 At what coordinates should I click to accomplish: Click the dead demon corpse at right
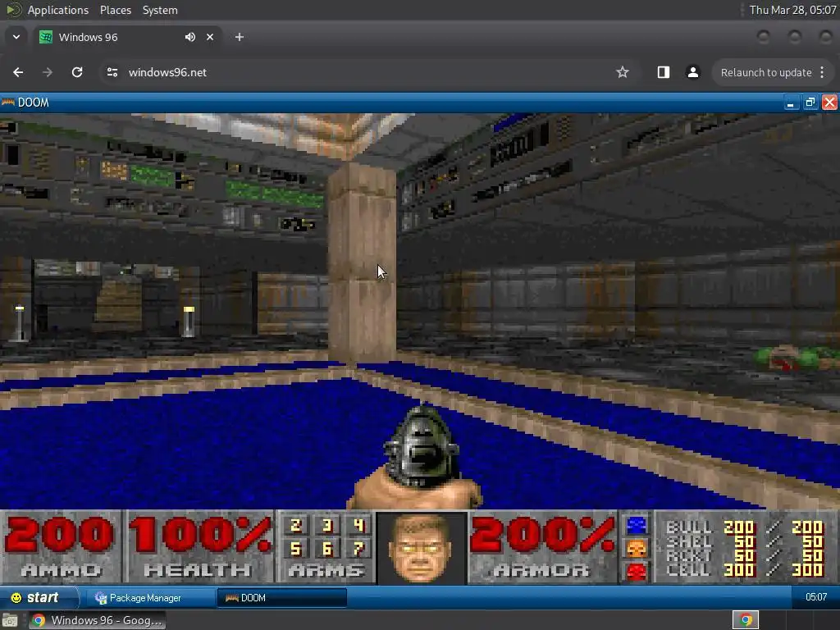point(794,358)
